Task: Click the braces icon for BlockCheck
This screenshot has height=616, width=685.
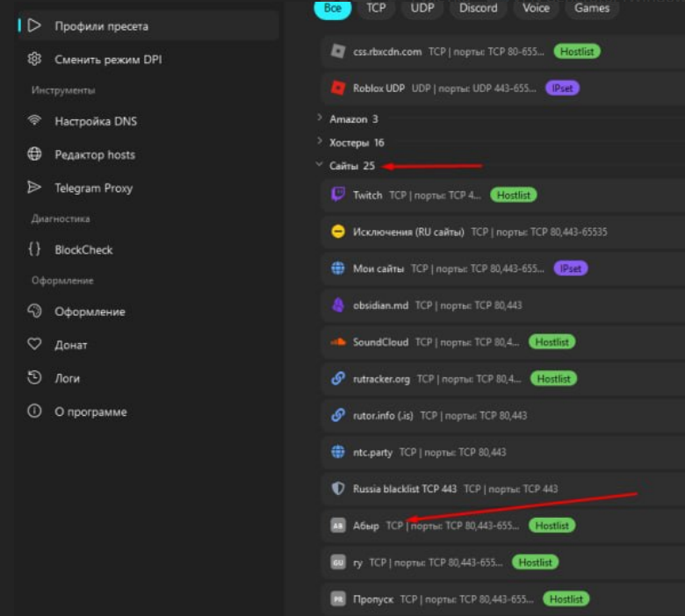Action: 34,249
